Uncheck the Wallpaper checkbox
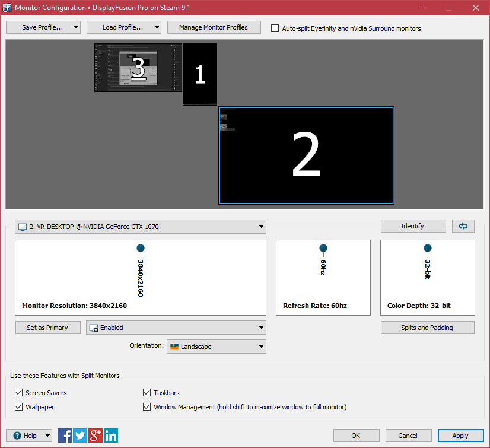This screenshot has height=448, width=490. [18, 407]
